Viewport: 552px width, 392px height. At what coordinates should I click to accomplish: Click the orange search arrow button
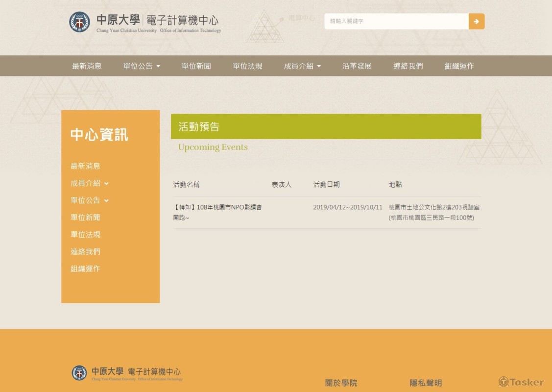pyautogui.click(x=476, y=22)
